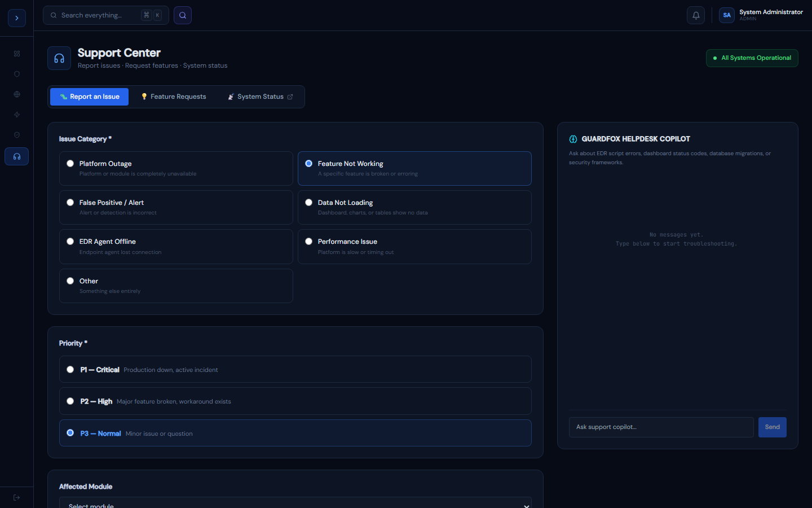Select the Data Not Loading category
Image resolution: width=812 pixels, height=508 pixels.
[414, 207]
